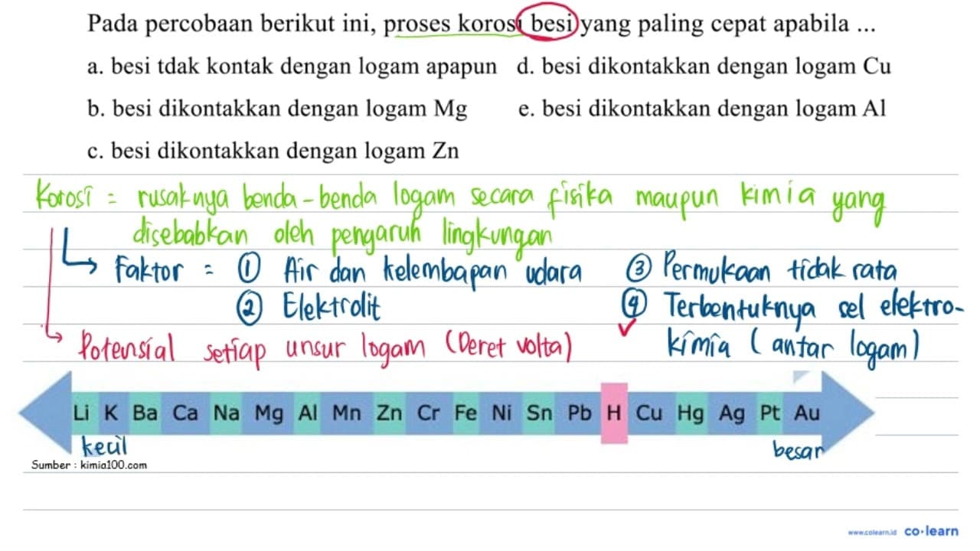
Task: Click the right arrowhead of Volta series
Action: click(847, 413)
